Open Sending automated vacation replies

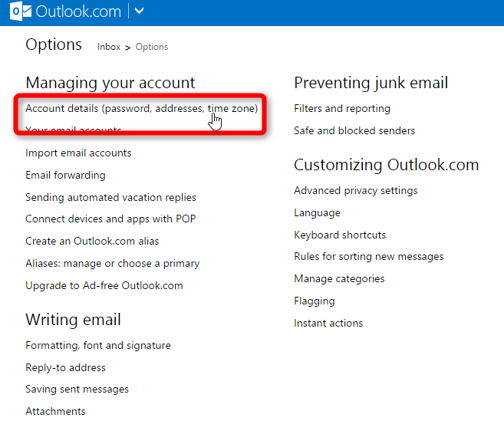pos(111,197)
